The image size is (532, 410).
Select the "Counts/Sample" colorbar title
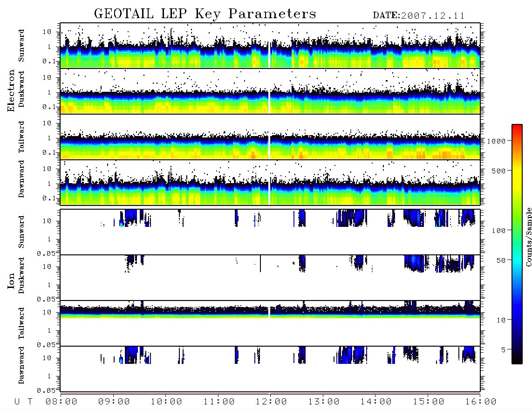pos(528,237)
